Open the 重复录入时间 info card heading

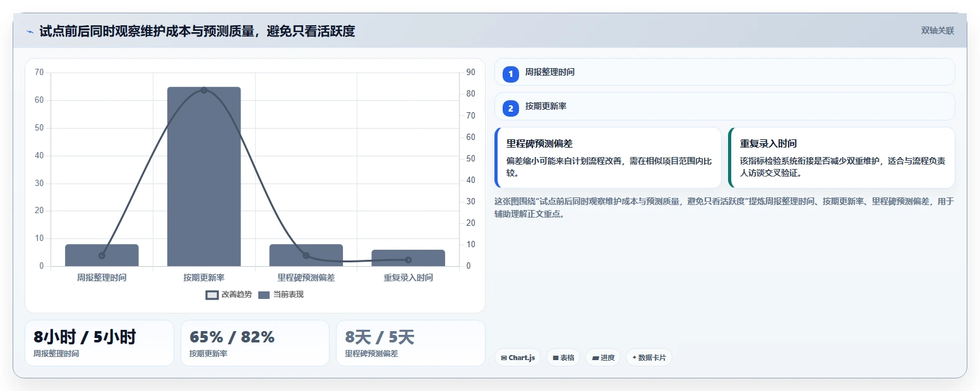(768, 144)
